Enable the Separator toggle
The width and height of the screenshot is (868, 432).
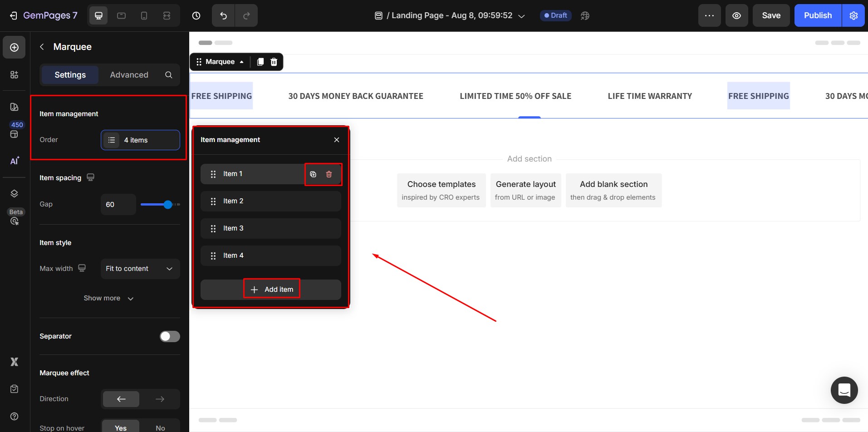170,336
